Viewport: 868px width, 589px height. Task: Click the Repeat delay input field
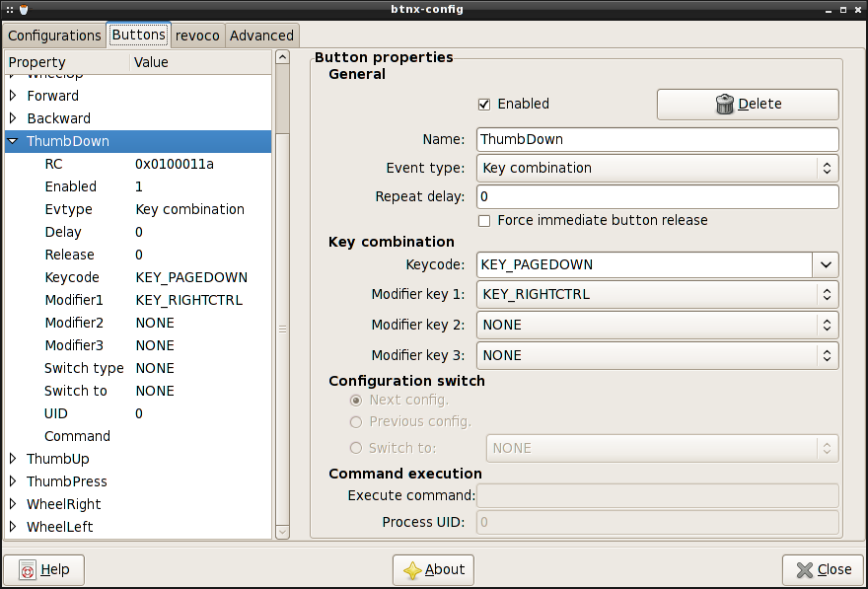pyautogui.click(x=658, y=197)
